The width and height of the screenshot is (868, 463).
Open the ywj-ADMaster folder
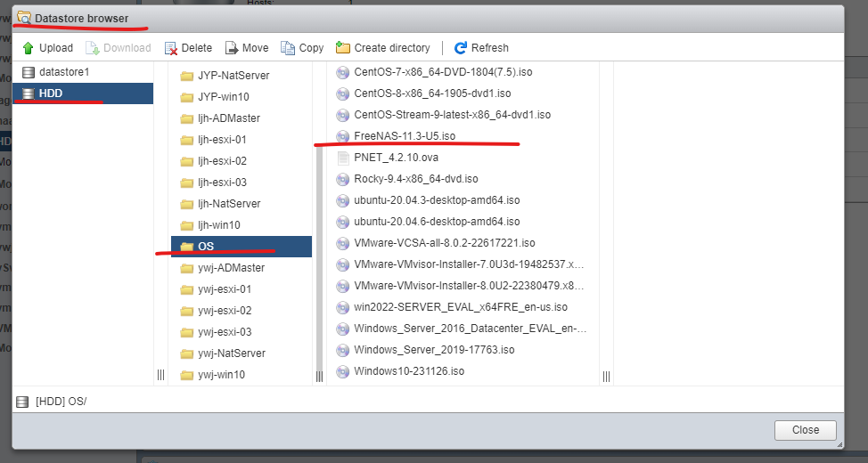pyautogui.click(x=242, y=268)
